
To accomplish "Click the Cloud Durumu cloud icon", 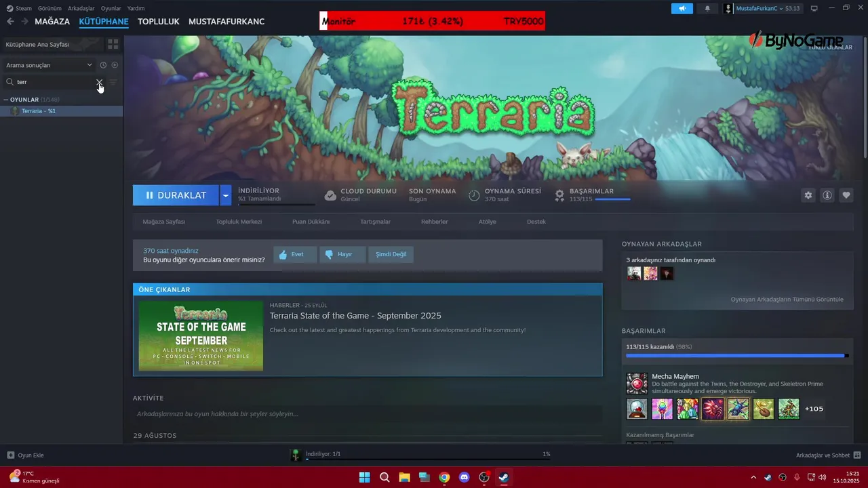I will [x=330, y=195].
